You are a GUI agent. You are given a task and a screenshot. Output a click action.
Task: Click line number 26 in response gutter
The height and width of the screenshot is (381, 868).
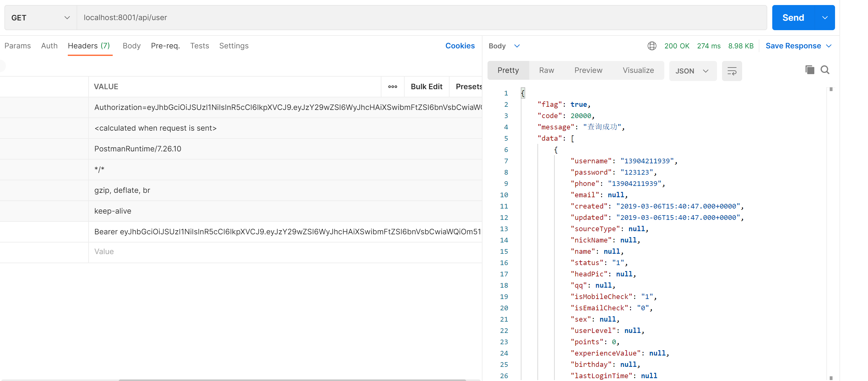tap(504, 376)
